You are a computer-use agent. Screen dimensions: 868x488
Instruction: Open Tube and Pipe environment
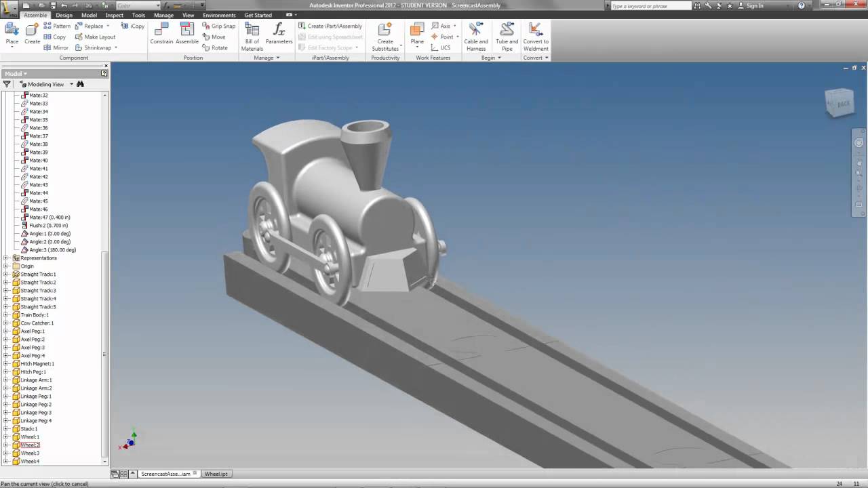click(x=507, y=37)
